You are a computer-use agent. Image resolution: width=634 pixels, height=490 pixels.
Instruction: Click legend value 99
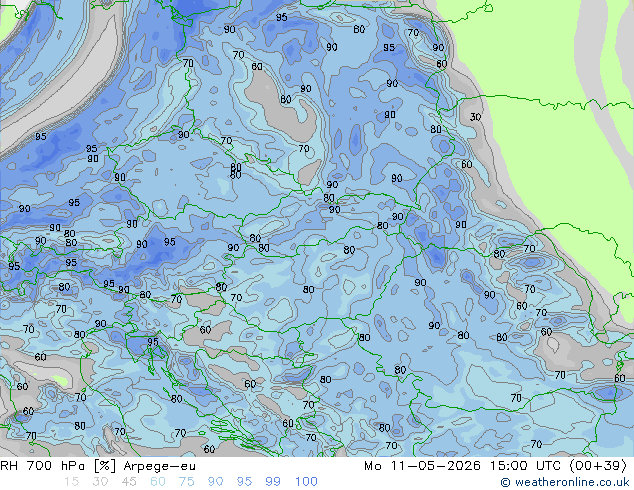click(x=273, y=482)
